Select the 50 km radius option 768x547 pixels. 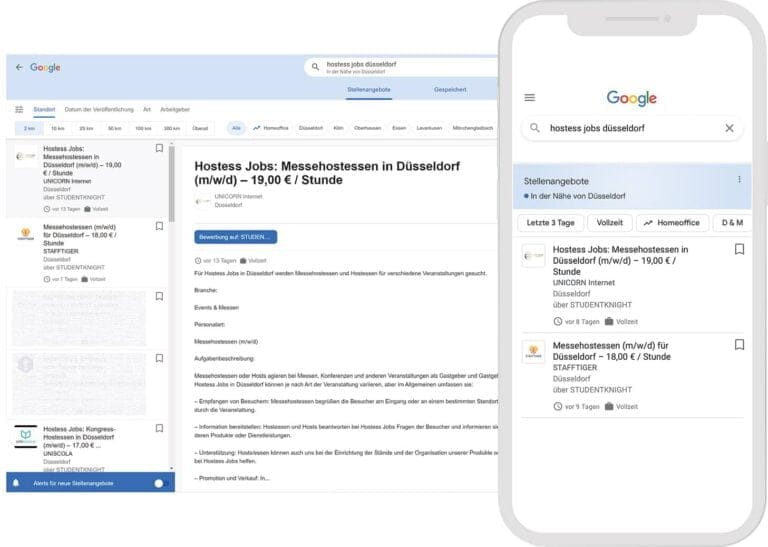(115, 128)
